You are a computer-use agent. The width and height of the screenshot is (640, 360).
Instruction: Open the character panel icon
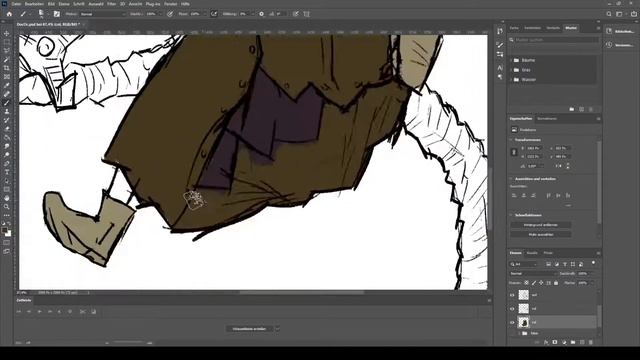[500, 68]
